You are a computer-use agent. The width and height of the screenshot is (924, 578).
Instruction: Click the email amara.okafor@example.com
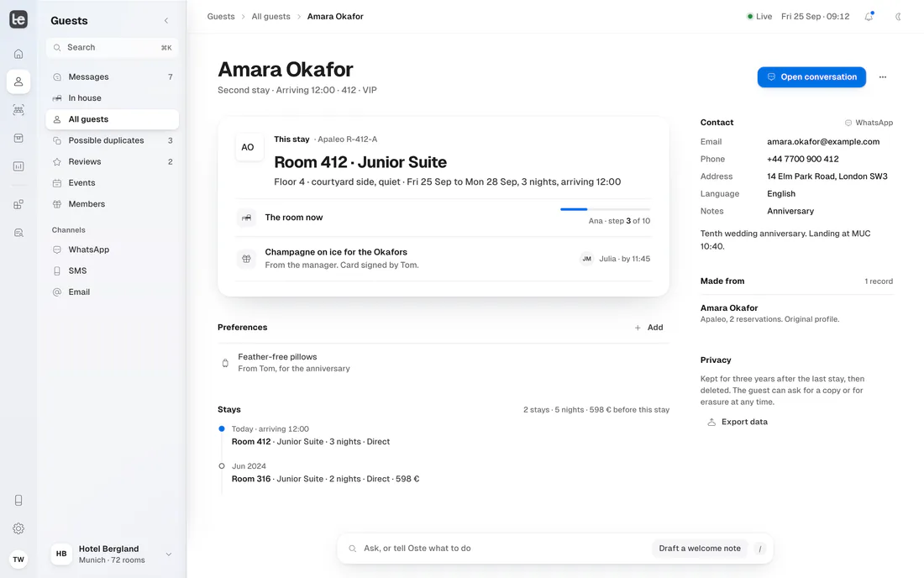pos(823,141)
